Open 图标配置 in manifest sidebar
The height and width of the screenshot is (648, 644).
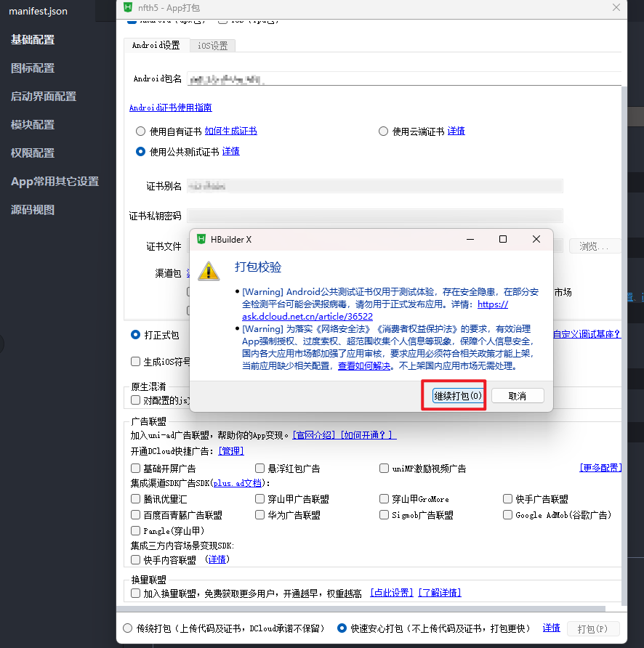pos(33,68)
